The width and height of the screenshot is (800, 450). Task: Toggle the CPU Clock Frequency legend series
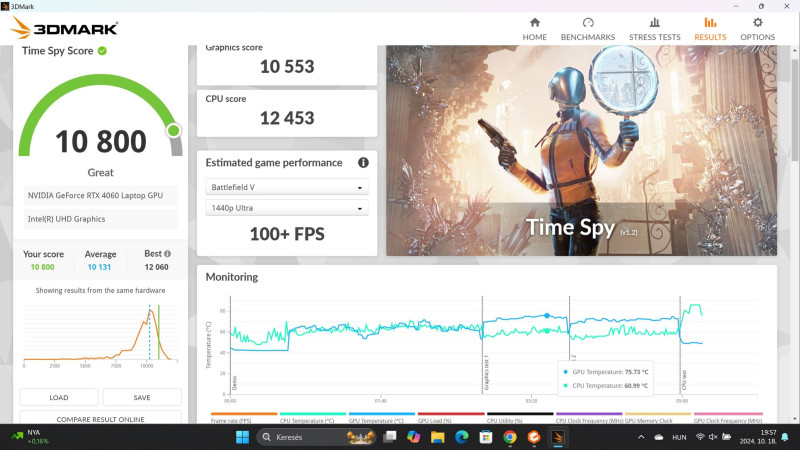point(589,418)
